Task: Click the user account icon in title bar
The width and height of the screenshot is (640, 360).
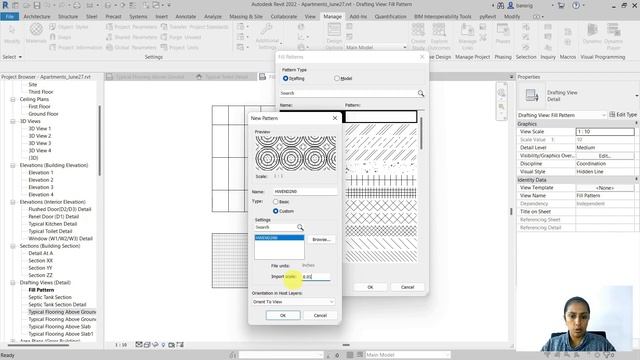Action: pos(511,5)
